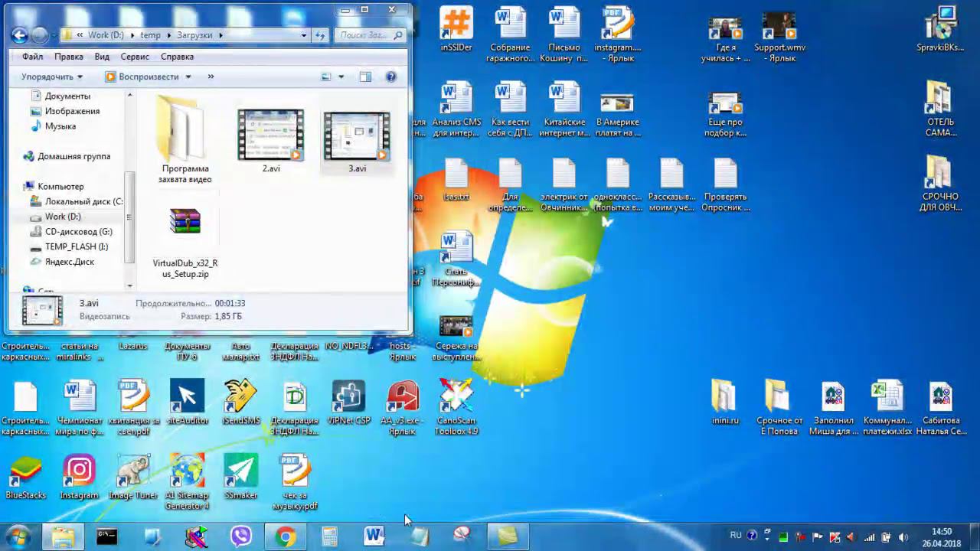Expand the arrow after Work (D:) in breadcrumb
980x551 pixels.
pyautogui.click(x=133, y=35)
